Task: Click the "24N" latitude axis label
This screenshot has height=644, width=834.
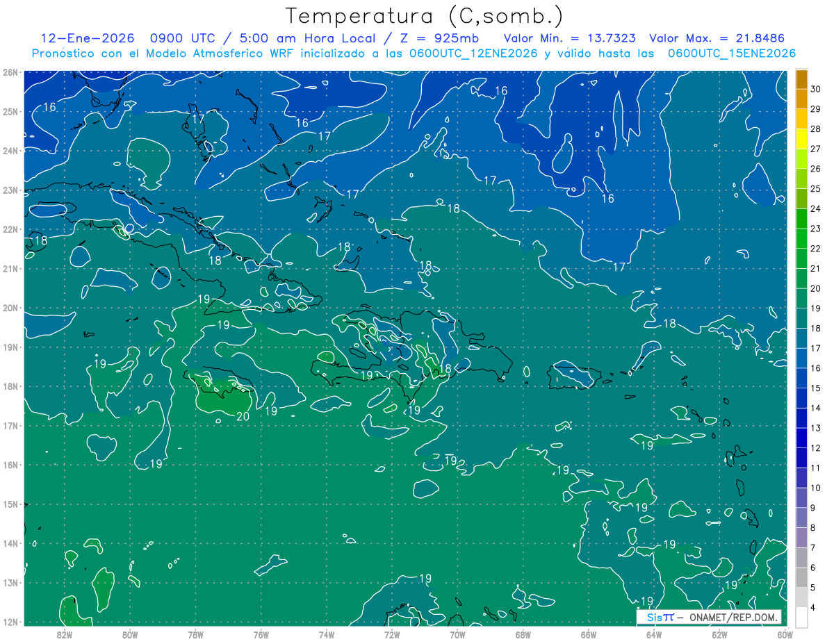Action: (x=10, y=151)
